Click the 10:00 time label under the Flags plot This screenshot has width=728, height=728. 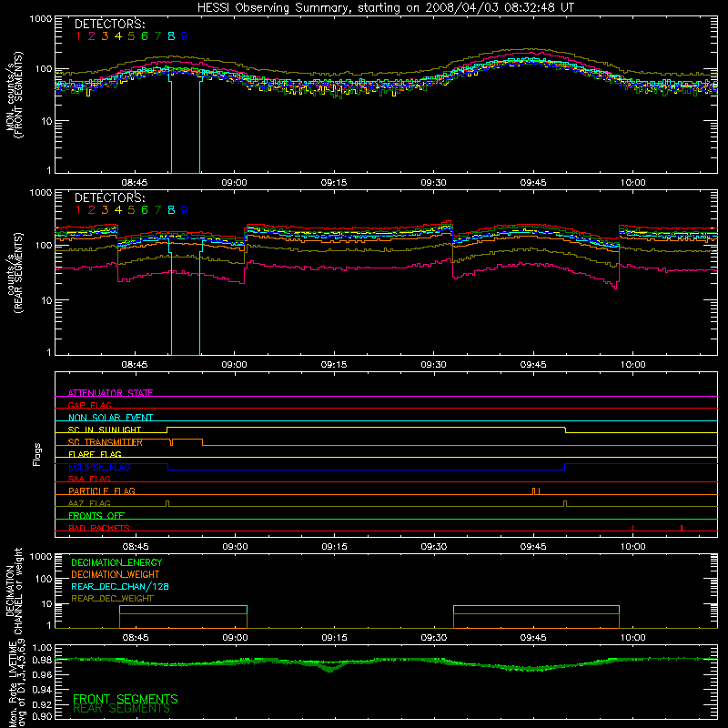point(632,547)
